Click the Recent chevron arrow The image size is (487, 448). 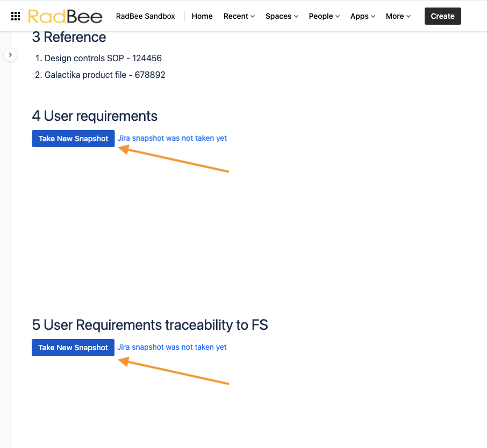click(253, 17)
